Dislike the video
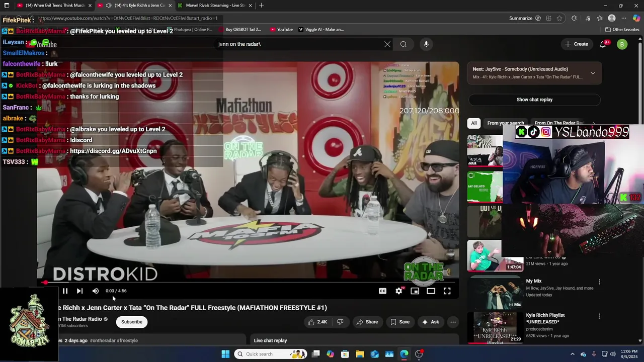 point(340,322)
